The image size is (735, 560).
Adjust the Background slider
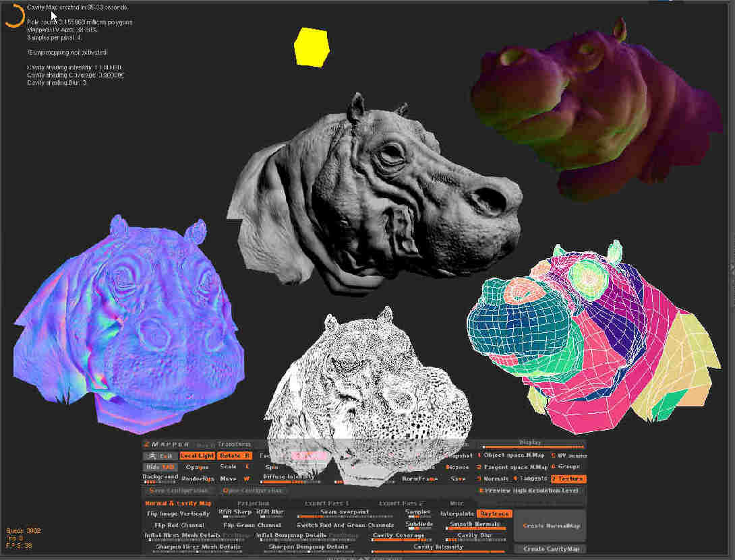pyautogui.click(x=160, y=478)
